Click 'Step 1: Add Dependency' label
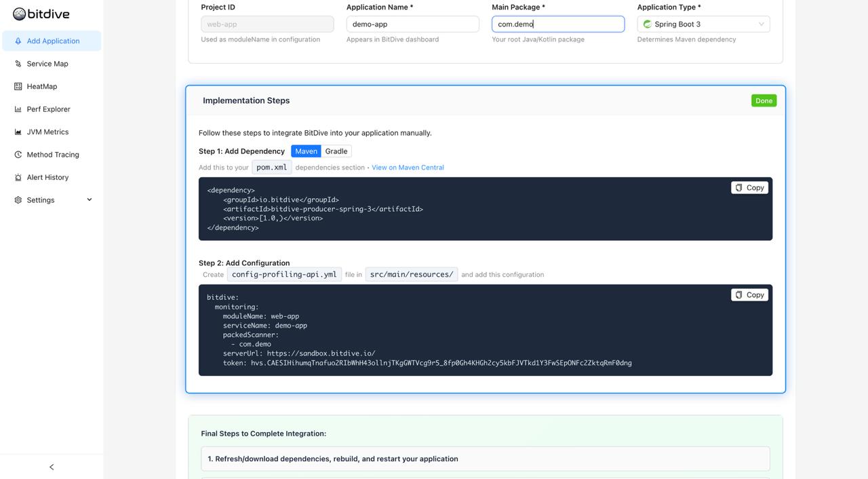 241,151
